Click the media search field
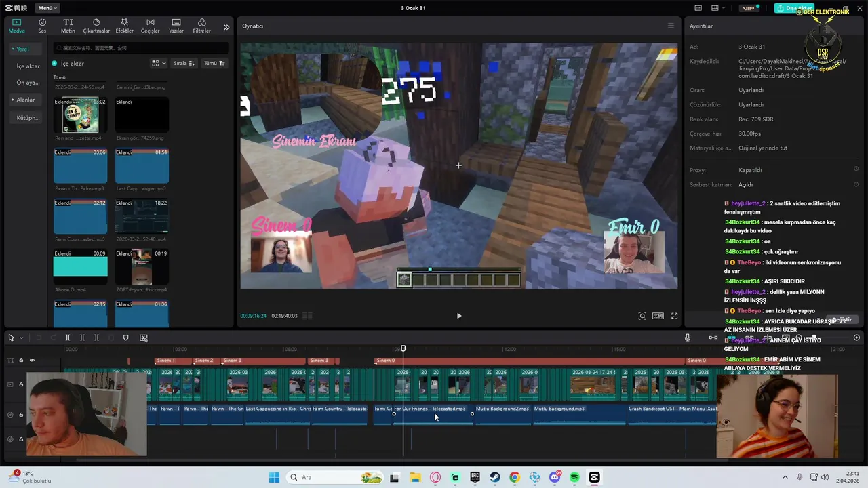Screen dimensions: 868x488 pos(140,48)
